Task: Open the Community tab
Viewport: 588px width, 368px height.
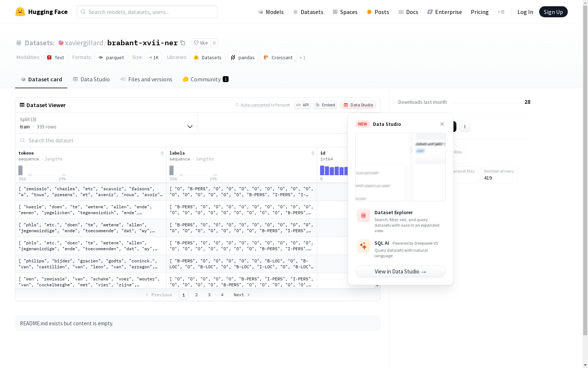Action: (x=206, y=79)
